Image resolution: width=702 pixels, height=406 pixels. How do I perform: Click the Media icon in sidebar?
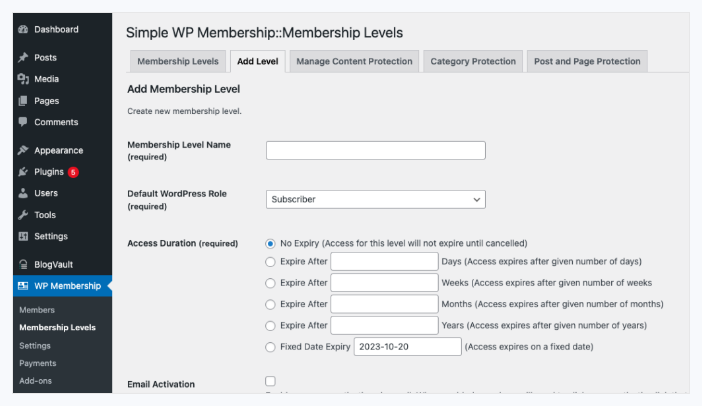(23, 79)
